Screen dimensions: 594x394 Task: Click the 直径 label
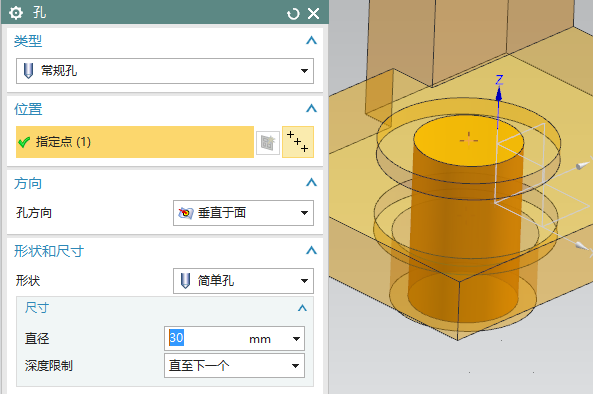coord(37,338)
